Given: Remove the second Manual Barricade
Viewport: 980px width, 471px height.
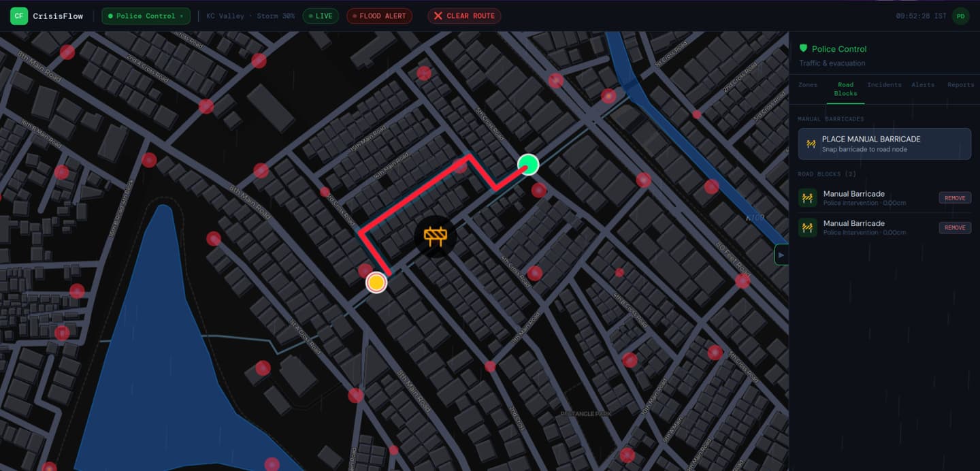Looking at the screenshot, I should click(955, 228).
